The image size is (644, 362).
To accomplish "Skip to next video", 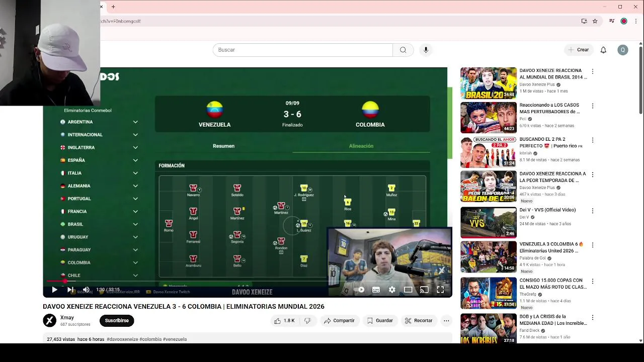I will pyautogui.click(x=70, y=290).
